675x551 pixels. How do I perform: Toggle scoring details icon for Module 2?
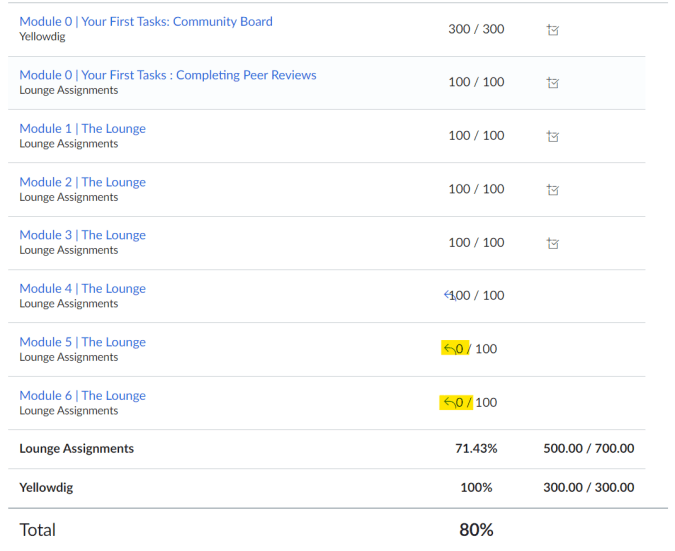pos(553,190)
